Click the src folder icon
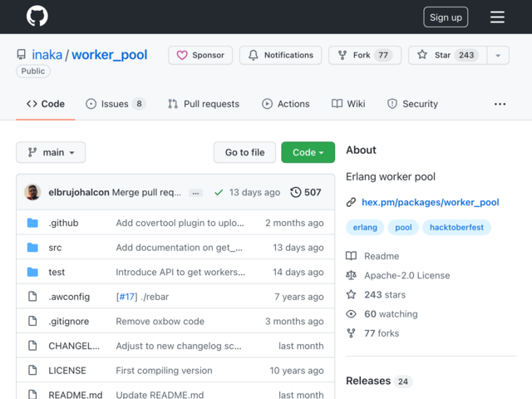The image size is (532, 399). [32, 248]
